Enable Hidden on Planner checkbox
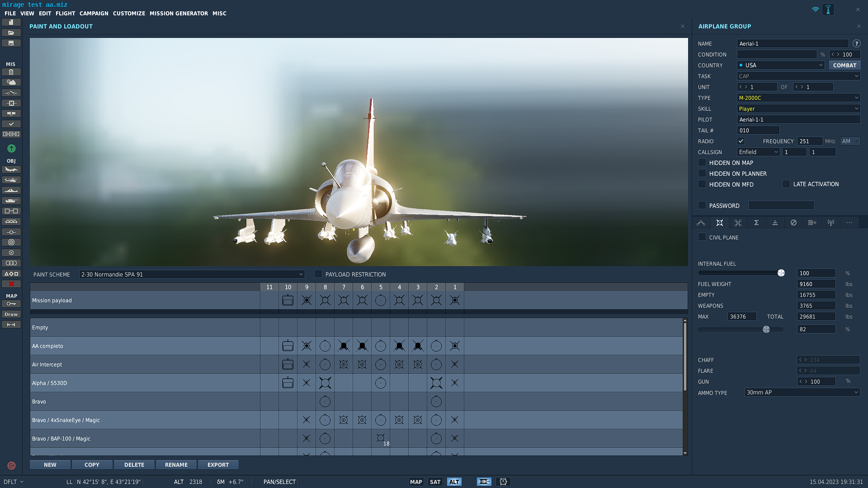 pos(702,174)
